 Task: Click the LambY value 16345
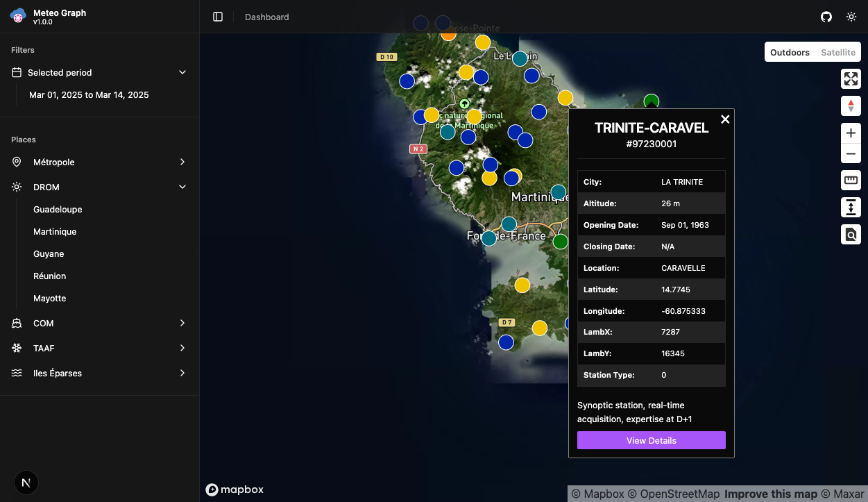(673, 353)
